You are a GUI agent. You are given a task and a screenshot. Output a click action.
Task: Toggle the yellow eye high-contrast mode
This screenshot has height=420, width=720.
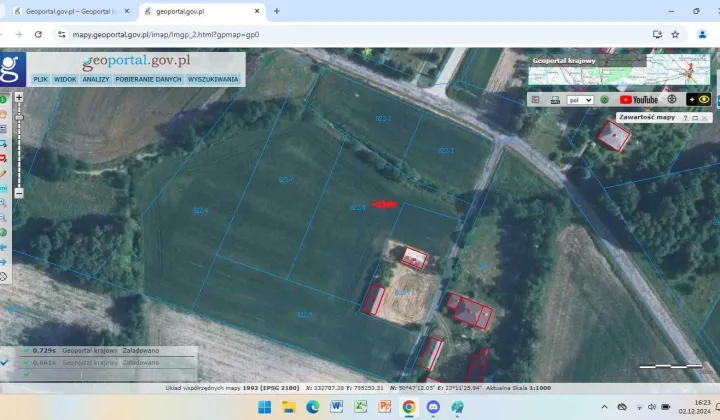pyautogui.click(x=698, y=99)
